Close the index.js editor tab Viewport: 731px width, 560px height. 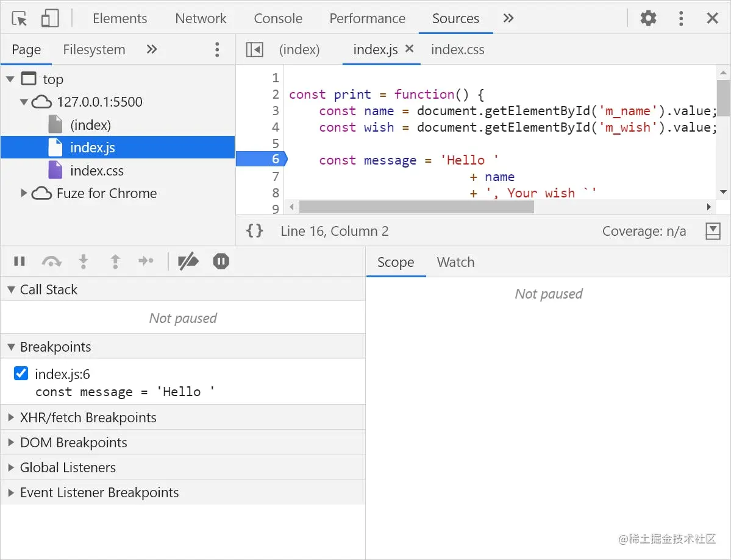click(x=409, y=49)
